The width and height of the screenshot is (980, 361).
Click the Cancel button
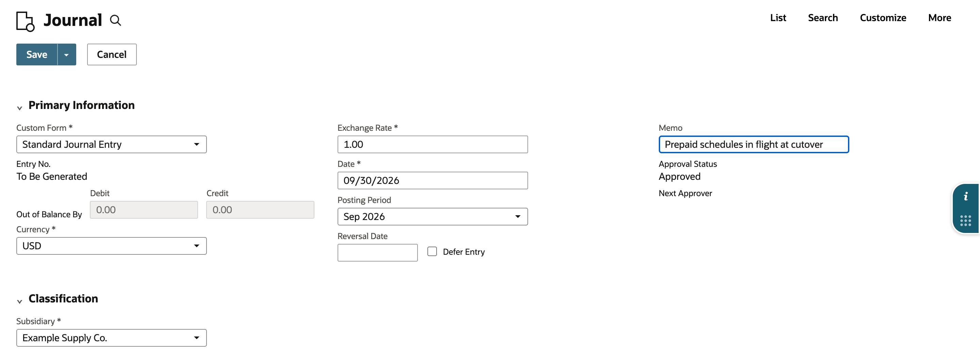pyautogui.click(x=112, y=54)
